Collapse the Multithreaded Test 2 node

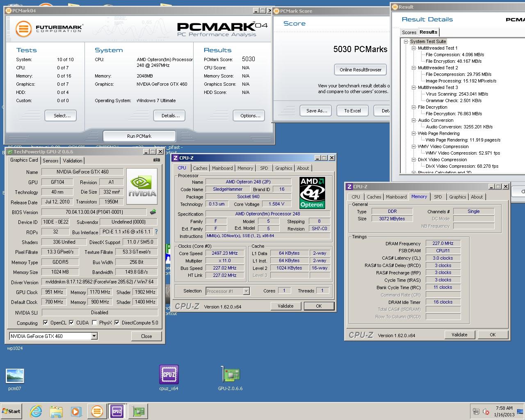(414, 68)
